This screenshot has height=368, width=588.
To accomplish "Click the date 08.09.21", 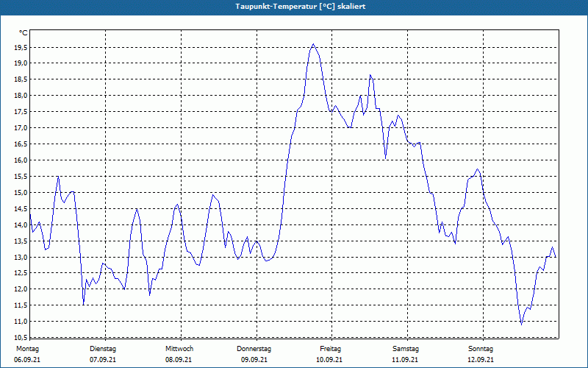I will pos(179,360).
